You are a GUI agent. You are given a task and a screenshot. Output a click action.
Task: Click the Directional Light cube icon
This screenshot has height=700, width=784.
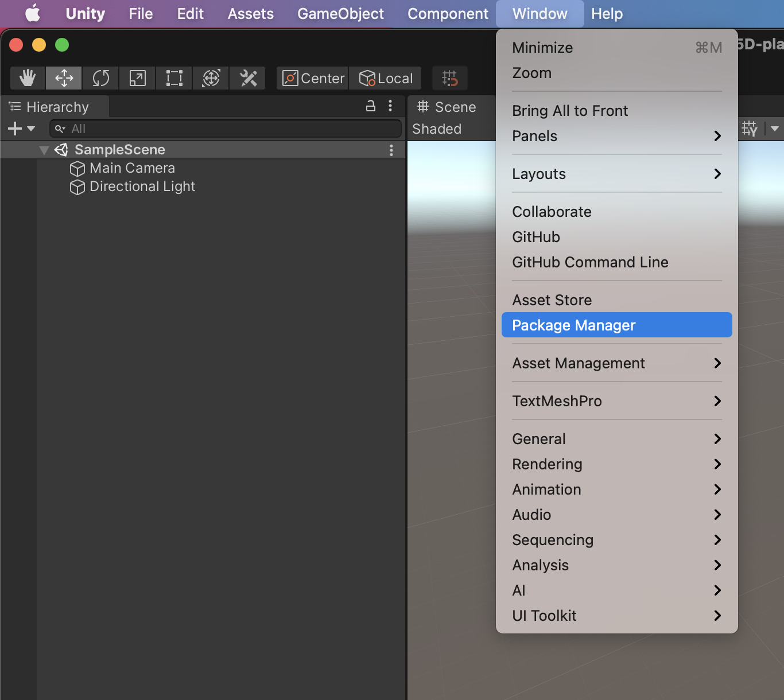[x=77, y=187]
